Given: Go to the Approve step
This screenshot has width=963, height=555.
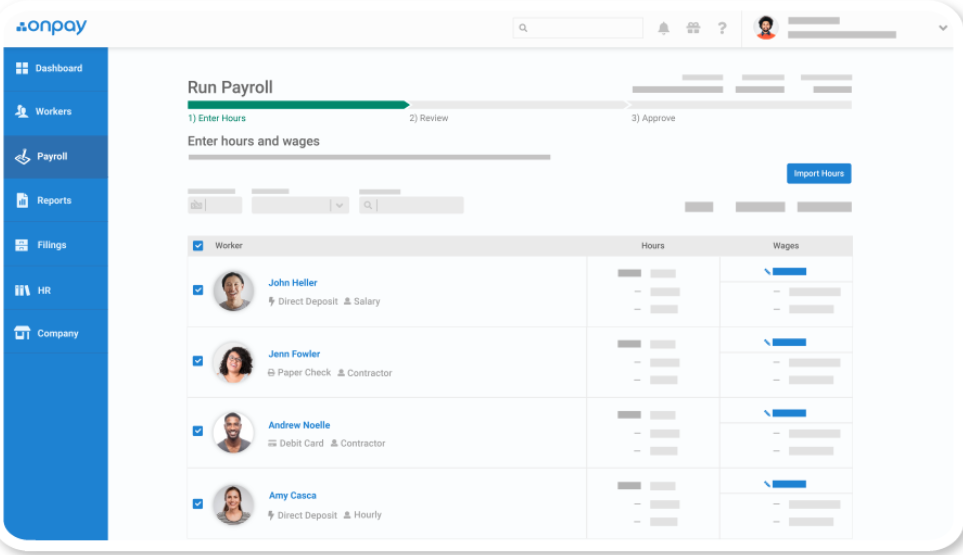Looking at the screenshot, I should pyautogui.click(x=653, y=118).
